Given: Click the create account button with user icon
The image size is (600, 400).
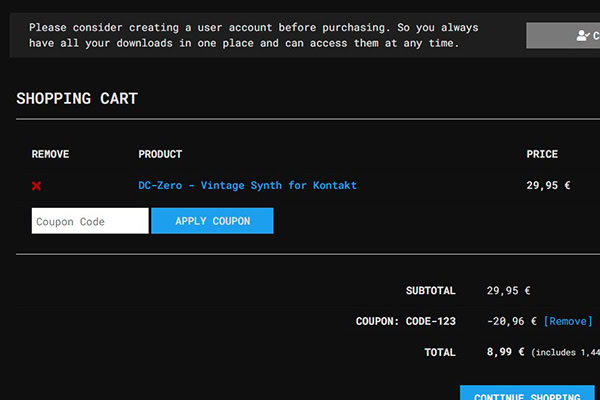Looking at the screenshot, I should (563, 35).
